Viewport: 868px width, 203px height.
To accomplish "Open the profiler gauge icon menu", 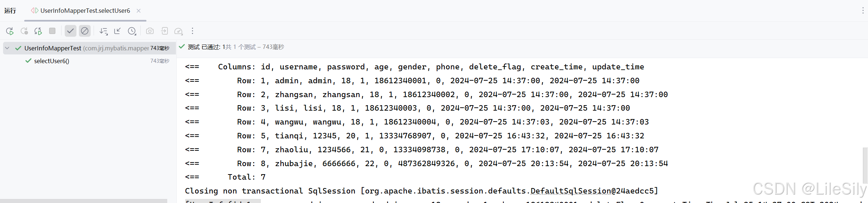I will [178, 31].
